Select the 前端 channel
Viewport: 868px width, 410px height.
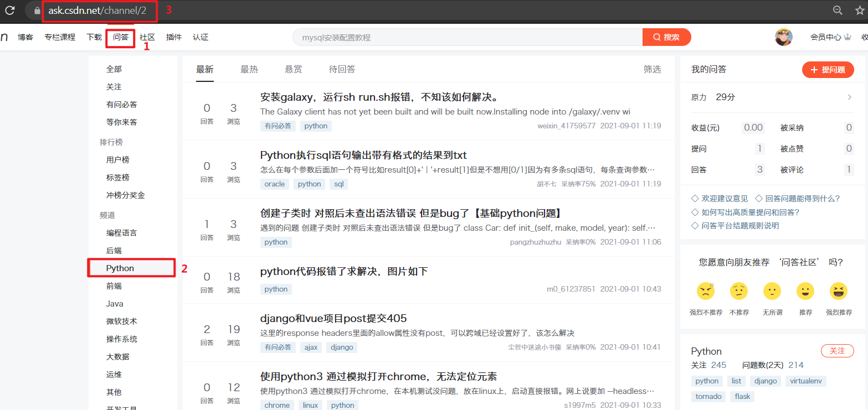click(x=114, y=286)
